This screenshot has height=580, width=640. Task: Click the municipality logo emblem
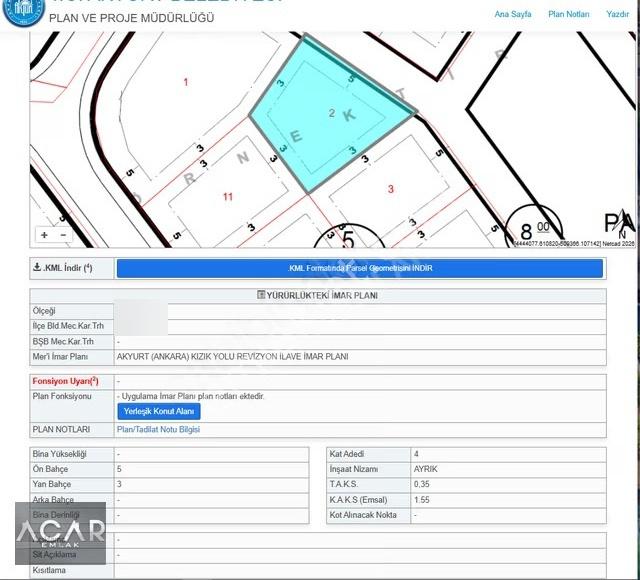pyautogui.click(x=23, y=11)
